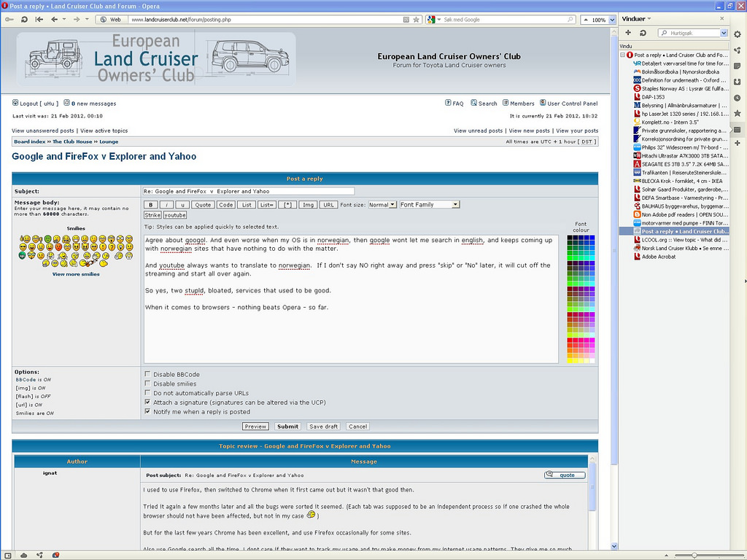Open the Downloads panel icon

pos(738,82)
